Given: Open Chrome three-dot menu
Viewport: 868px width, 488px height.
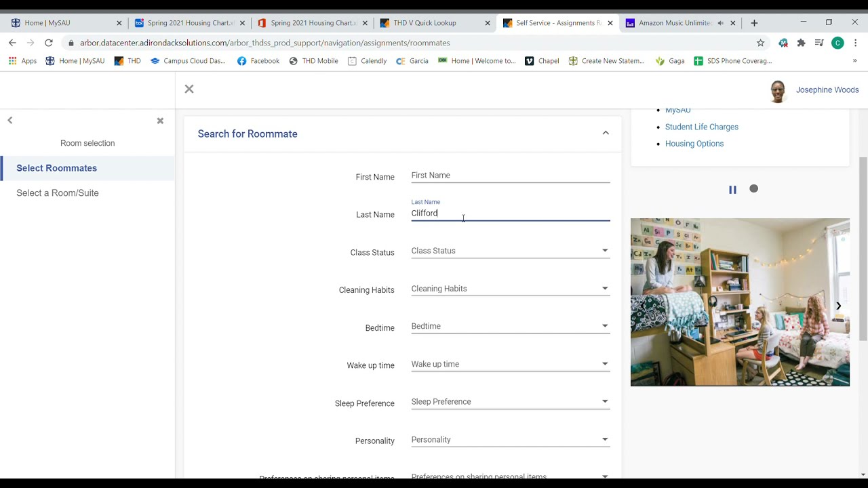Looking at the screenshot, I should pos(856,43).
